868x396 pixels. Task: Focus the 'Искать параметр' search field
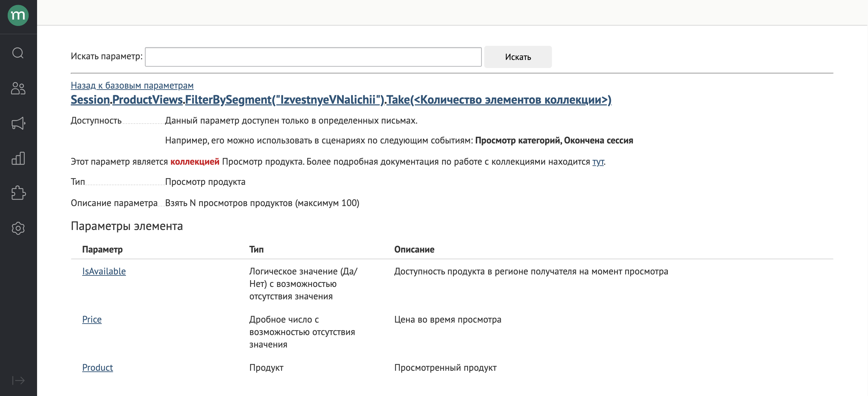click(x=313, y=57)
